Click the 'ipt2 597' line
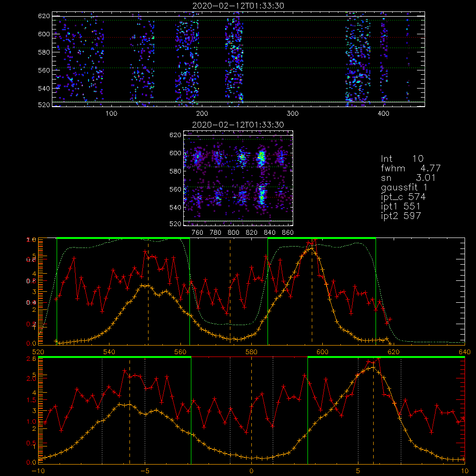476x476 pixels. 401,216
